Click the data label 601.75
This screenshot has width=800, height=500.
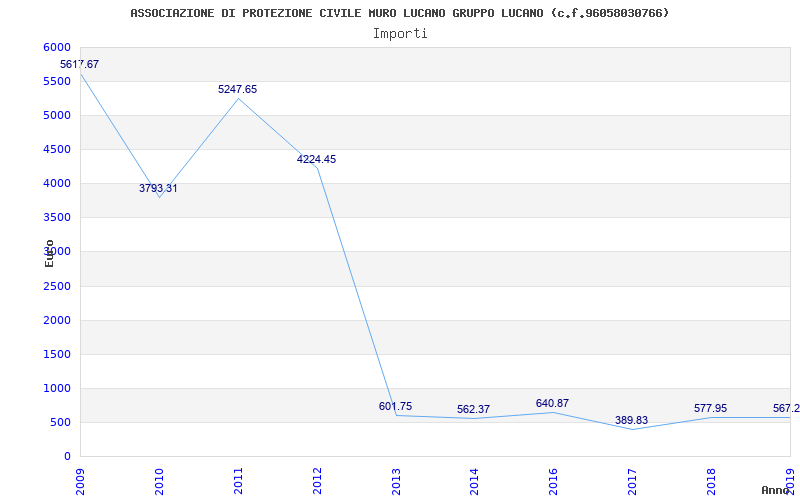[395, 407]
